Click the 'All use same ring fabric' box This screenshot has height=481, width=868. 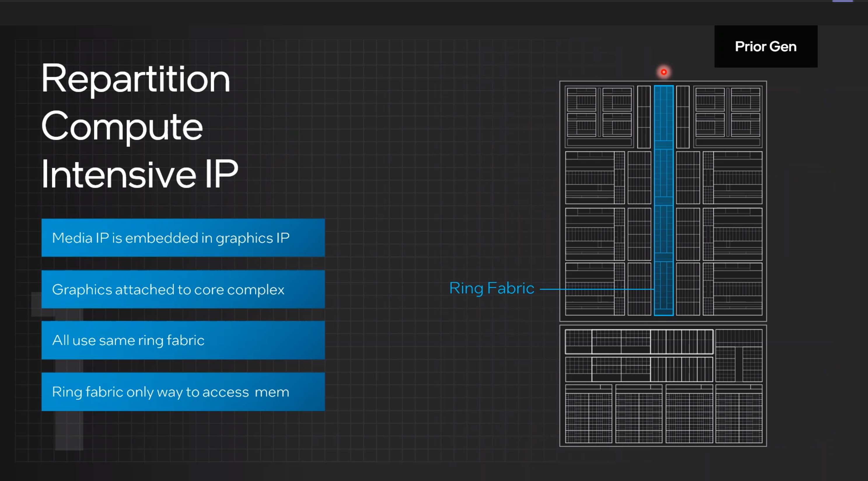tap(183, 340)
